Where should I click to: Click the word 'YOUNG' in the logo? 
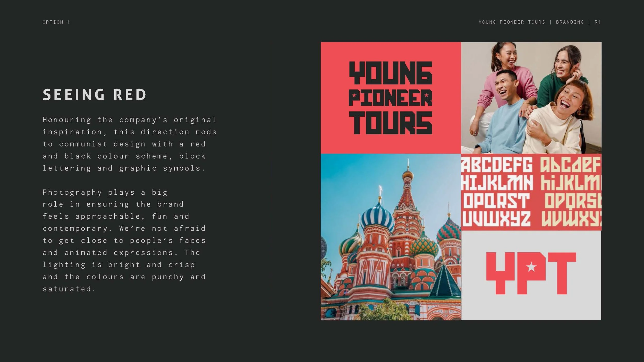tap(391, 73)
